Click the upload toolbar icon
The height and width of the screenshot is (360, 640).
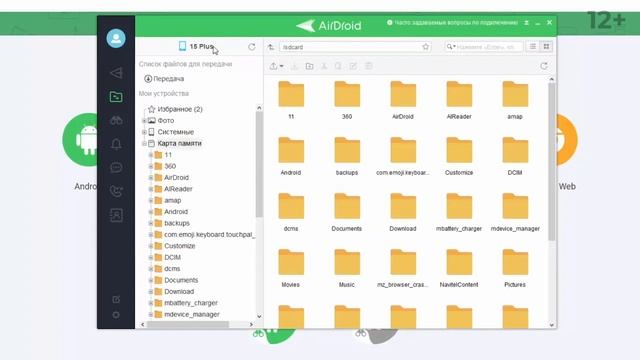[x=273, y=66]
